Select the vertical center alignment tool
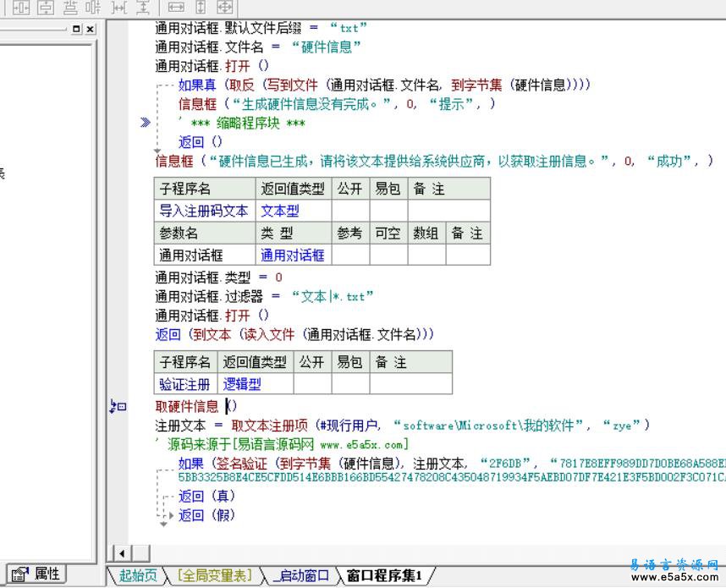This screenshot has width=726, height=588. pyautogui.click(x=45, y=9)
